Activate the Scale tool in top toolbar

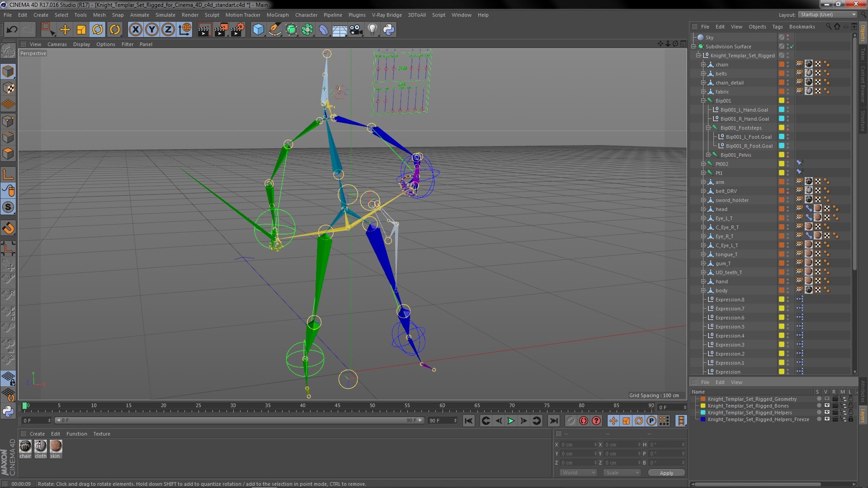(81, 30)
